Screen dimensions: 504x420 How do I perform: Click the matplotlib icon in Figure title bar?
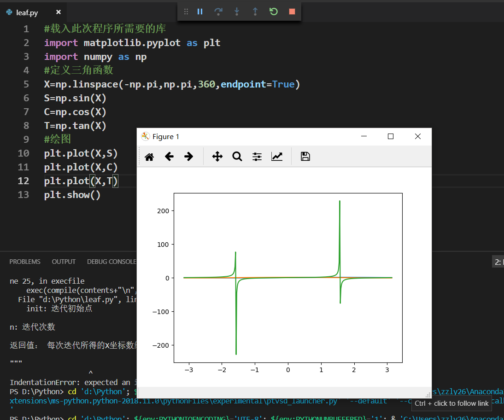click(x=146, y=136)
